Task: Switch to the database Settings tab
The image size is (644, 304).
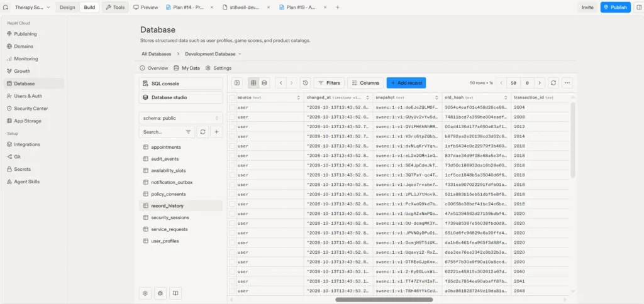Action: point(218,68)
